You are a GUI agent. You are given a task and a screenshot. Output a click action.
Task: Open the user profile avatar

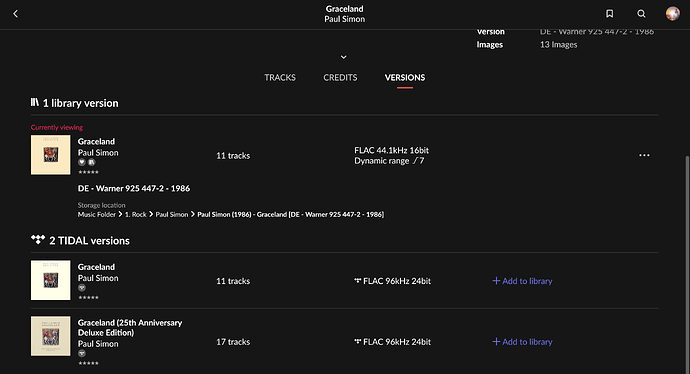[672, 14]
